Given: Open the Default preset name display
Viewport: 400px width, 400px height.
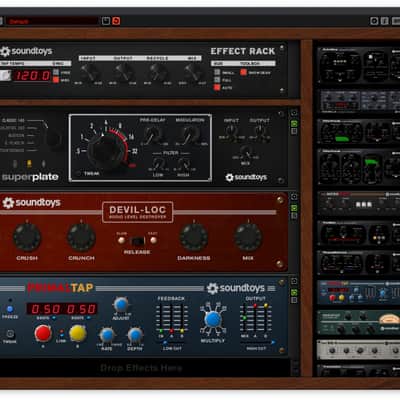Looking at the screenshot, I should point(52,21).
